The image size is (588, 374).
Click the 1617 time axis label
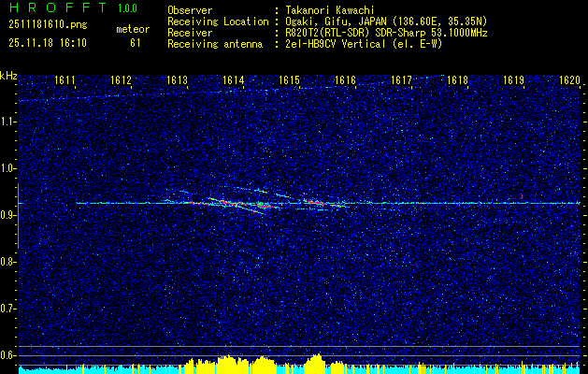coord(401,79)
